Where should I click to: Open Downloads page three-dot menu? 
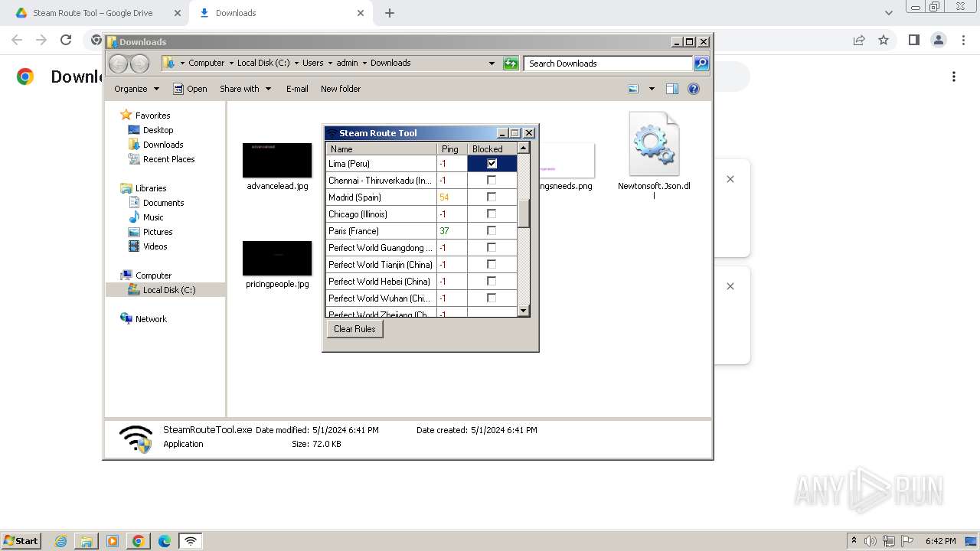tap(954, 77)
